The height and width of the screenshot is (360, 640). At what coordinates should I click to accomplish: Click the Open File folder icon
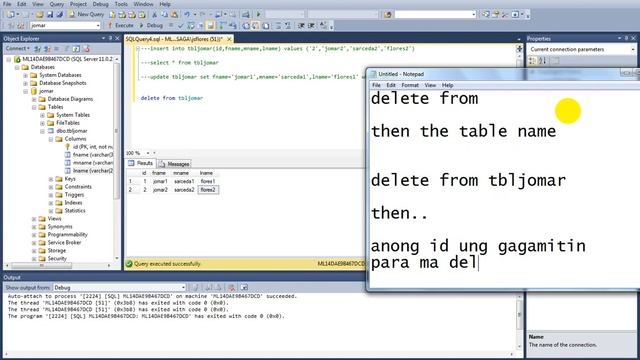[x=40, y=15]
